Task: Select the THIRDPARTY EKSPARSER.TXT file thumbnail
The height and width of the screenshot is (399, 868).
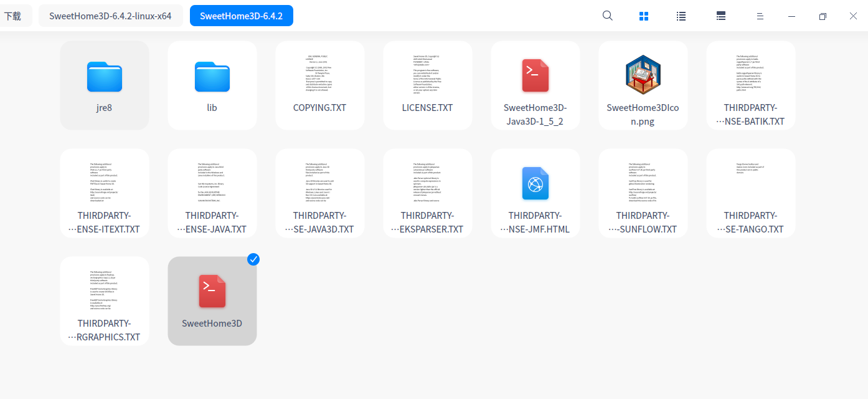Action: (428, 183)
